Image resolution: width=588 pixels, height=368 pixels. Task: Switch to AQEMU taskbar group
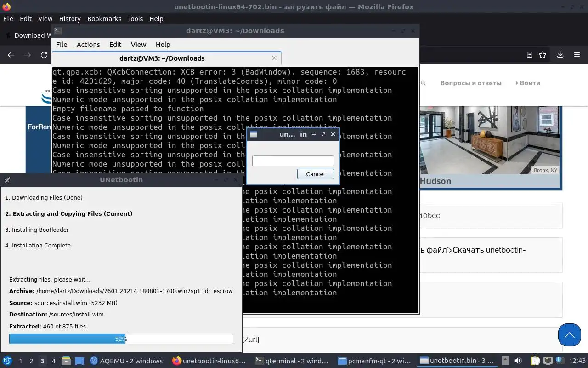(127, 361)
